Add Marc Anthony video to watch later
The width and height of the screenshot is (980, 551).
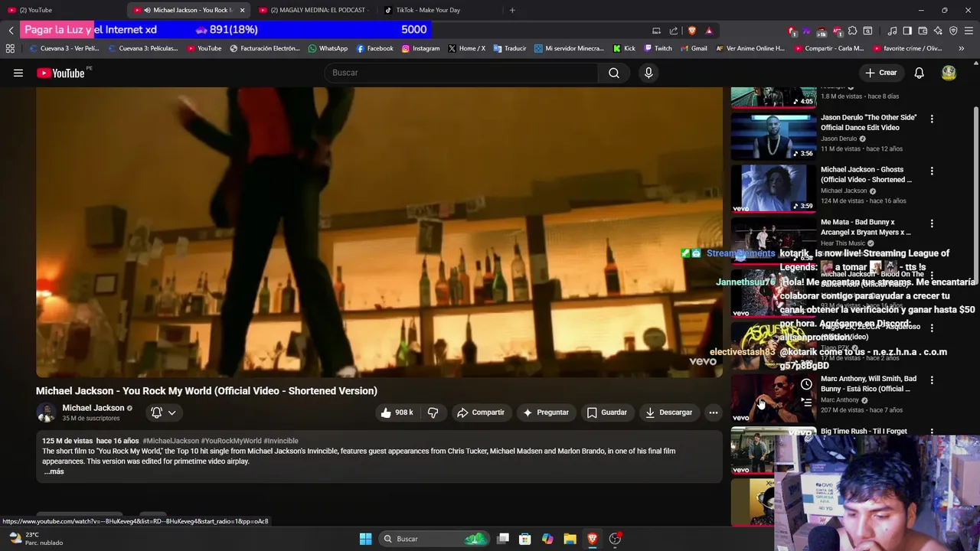[x=806, y=385]
